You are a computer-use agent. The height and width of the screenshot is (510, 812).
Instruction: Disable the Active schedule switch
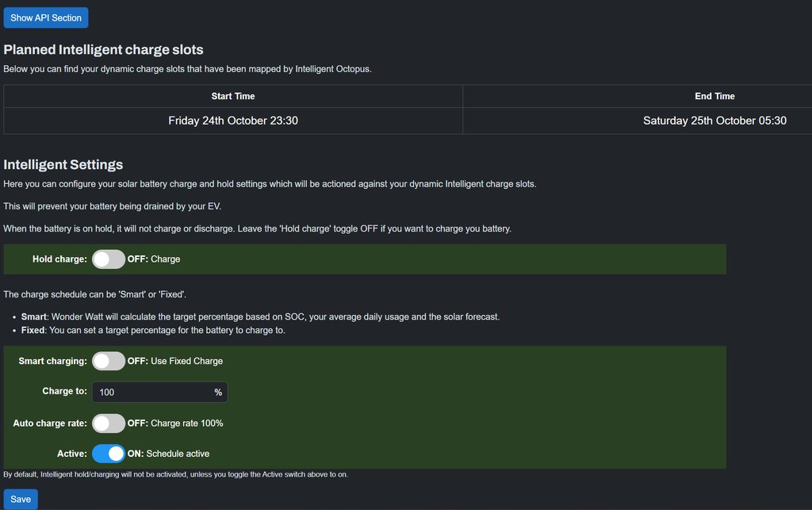pos(109,454)
